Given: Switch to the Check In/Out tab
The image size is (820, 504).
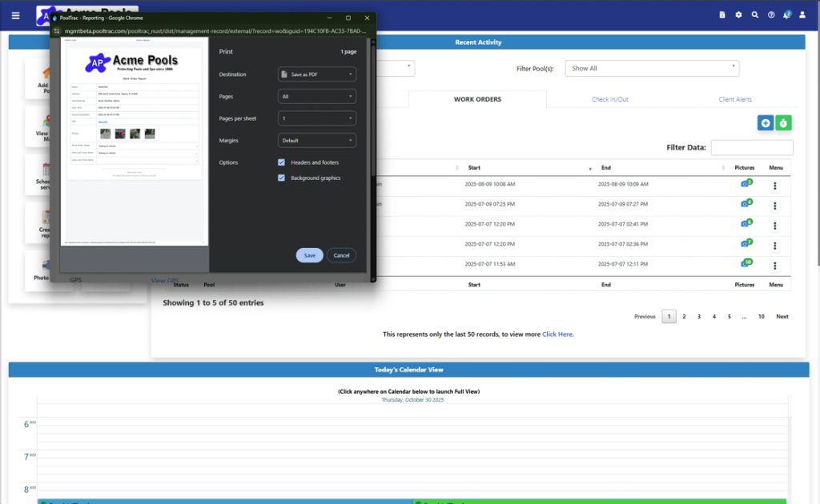Looking at the screenshot, I should [609, 99].
